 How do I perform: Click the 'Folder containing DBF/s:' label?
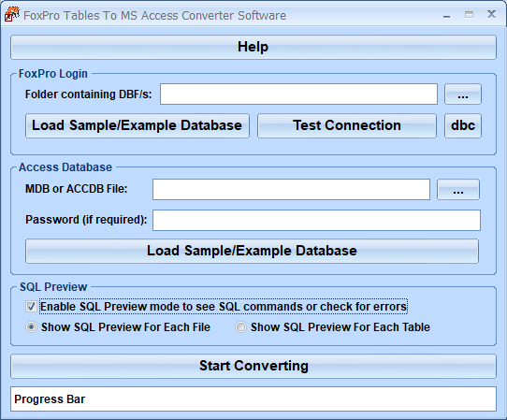pyautogui.click(x=88, y=94)
